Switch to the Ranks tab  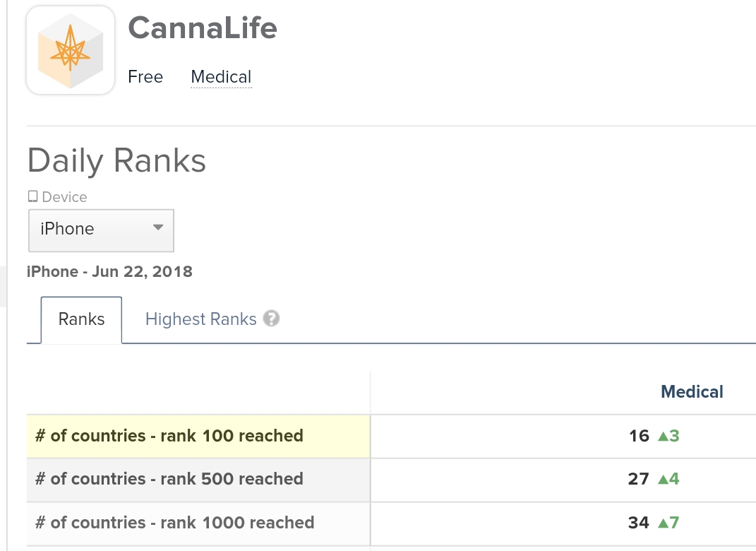click(x=82, y=319)
